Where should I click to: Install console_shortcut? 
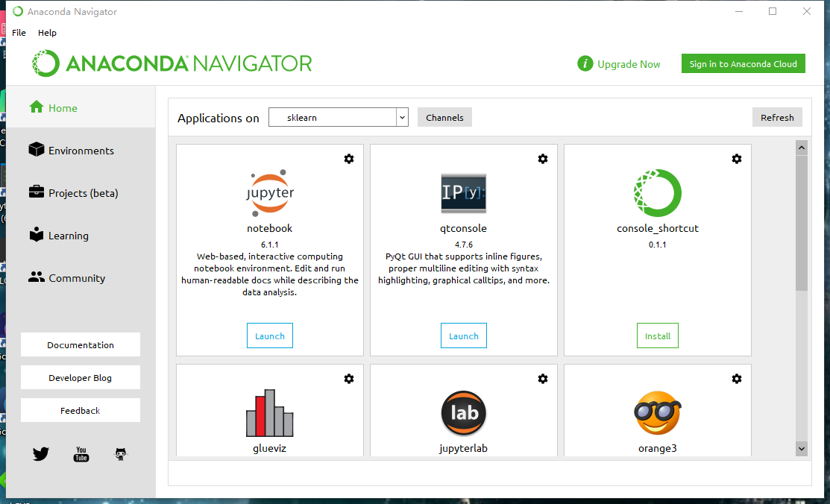pos(658,336)
